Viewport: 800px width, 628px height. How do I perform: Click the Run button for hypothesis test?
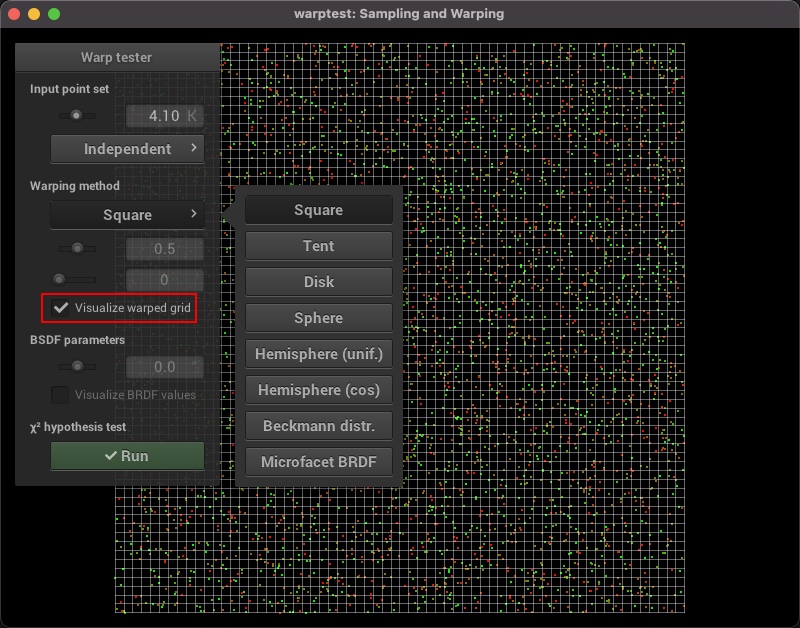(x=127, y=456)
